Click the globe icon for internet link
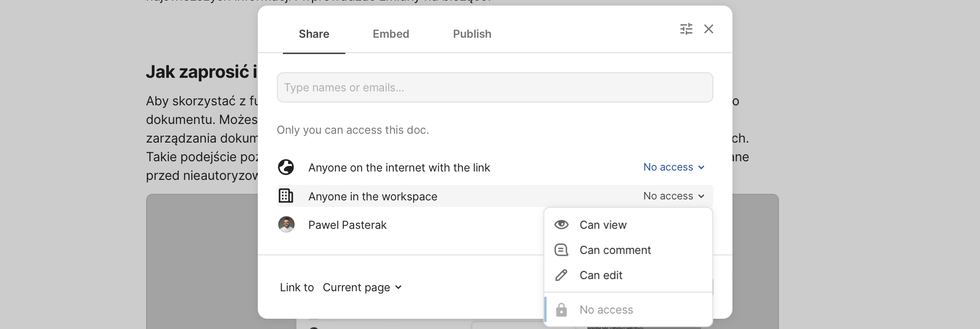Screen dimensions: 980x329 tap(286, 167)
